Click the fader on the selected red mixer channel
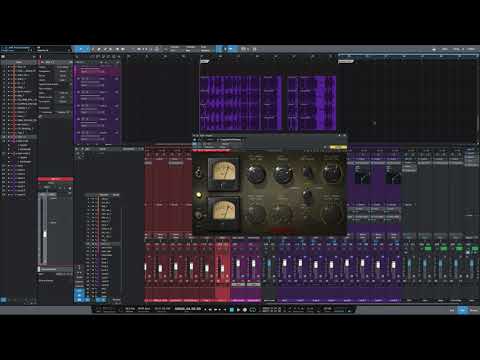Image resolution: width=480 pixels, height=360 pixels. tap(222, 267)
